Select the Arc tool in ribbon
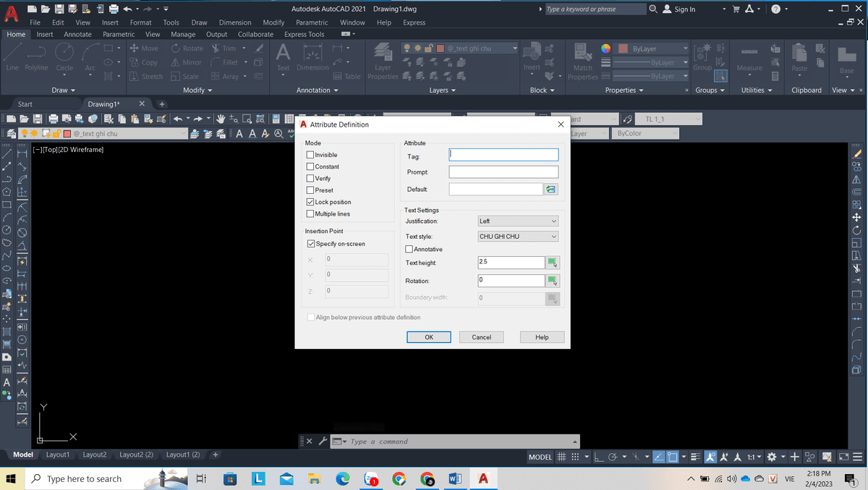 pyautogui.click(x=90, y=56)
